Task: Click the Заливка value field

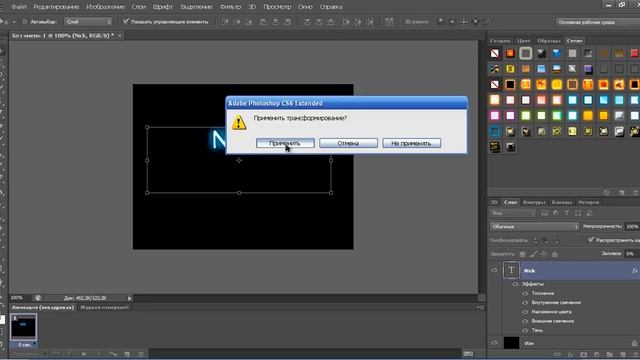Action: tap(631, 254)
